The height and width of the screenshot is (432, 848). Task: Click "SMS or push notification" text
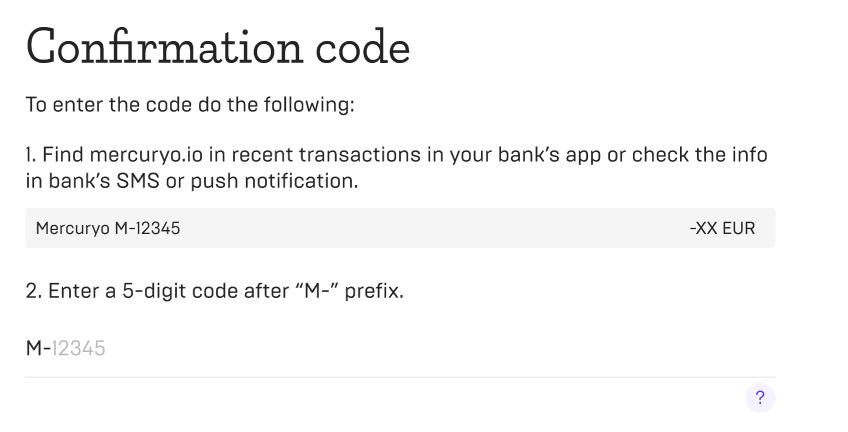point(237,181)
